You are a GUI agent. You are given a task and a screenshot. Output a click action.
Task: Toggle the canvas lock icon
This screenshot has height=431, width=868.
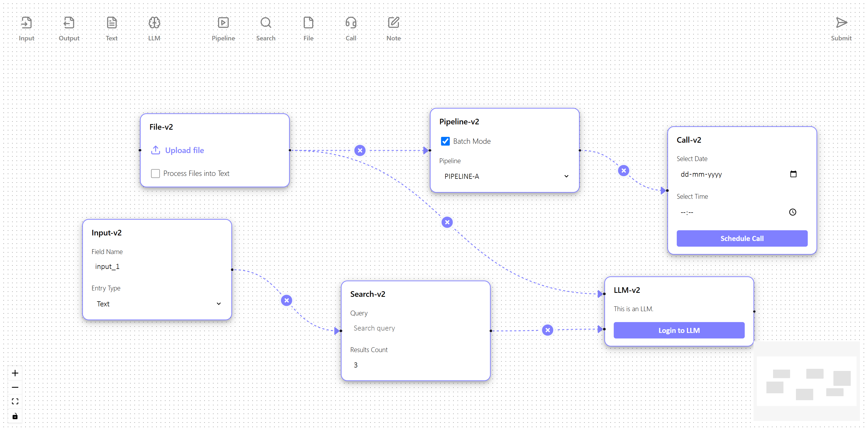pyautogui.click(x=15, y=416)
